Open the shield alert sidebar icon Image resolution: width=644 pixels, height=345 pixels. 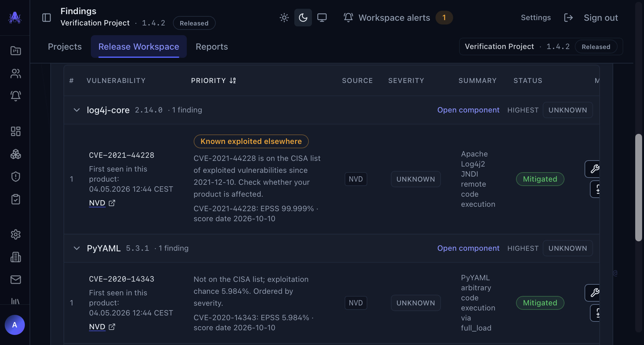point(16,177)
